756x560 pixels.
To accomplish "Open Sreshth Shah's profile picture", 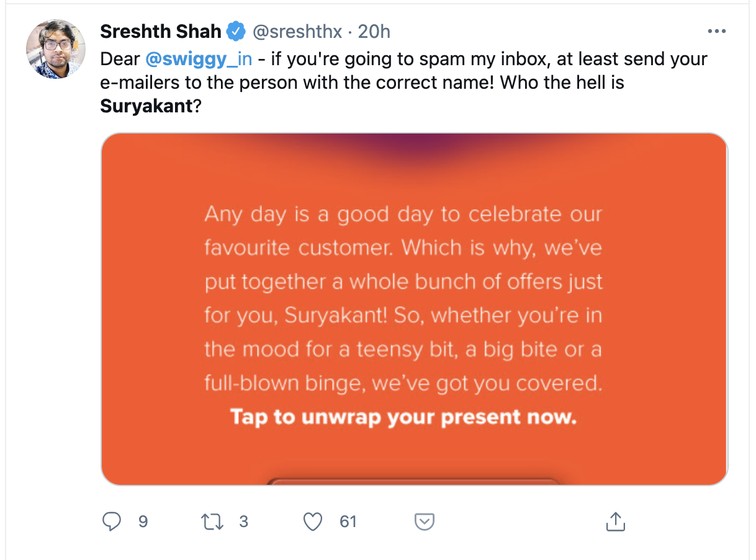I will [x=56, y=49].
